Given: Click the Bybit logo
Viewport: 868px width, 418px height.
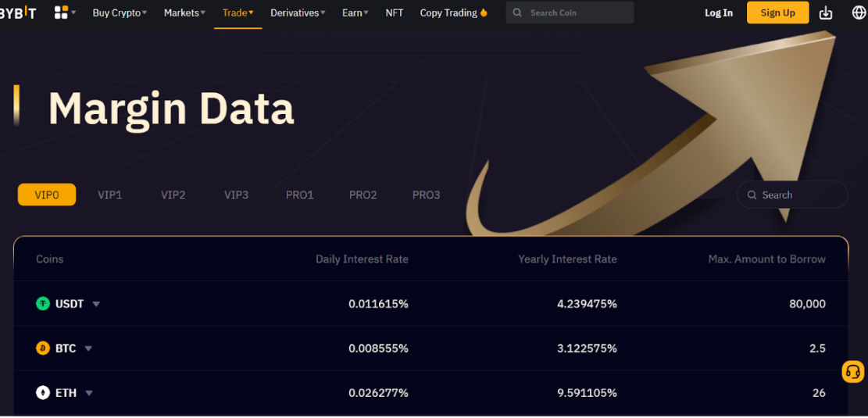Looking at the screenshot, I should tap(18, 13).
